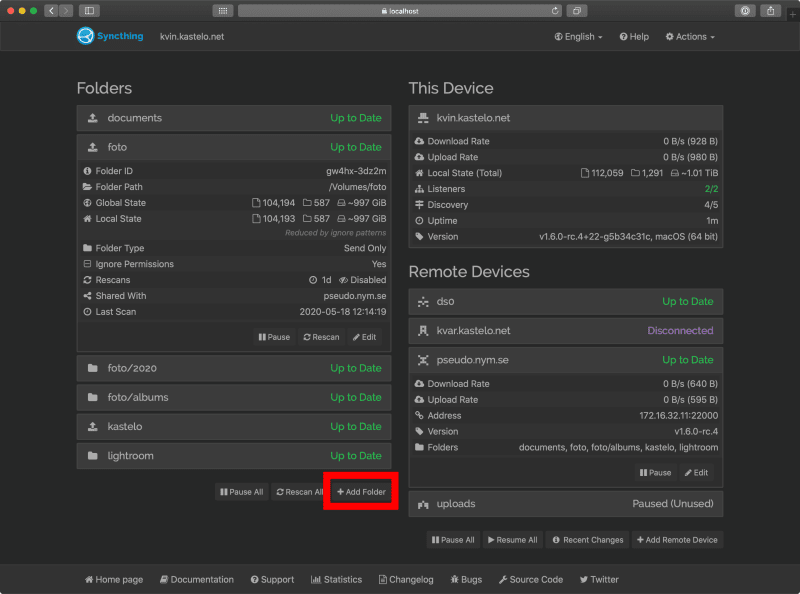800x594 pixels.
Task: Pause the foto folder
Action: (274, 337)
